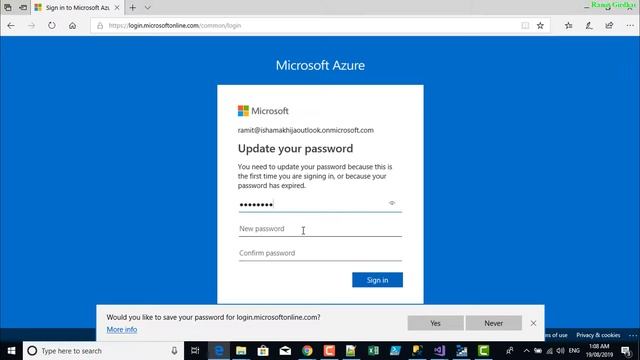Go back to the previous page
The image size is (640, 360).
pyautogui.click(x=11, y=25)
